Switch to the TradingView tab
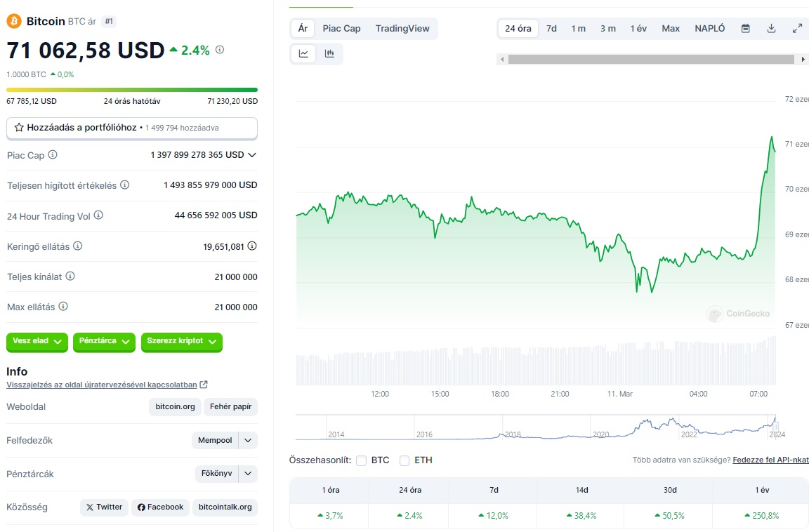Image resolution: width=809 pixels, height=532 pixels. pos(402,28)
